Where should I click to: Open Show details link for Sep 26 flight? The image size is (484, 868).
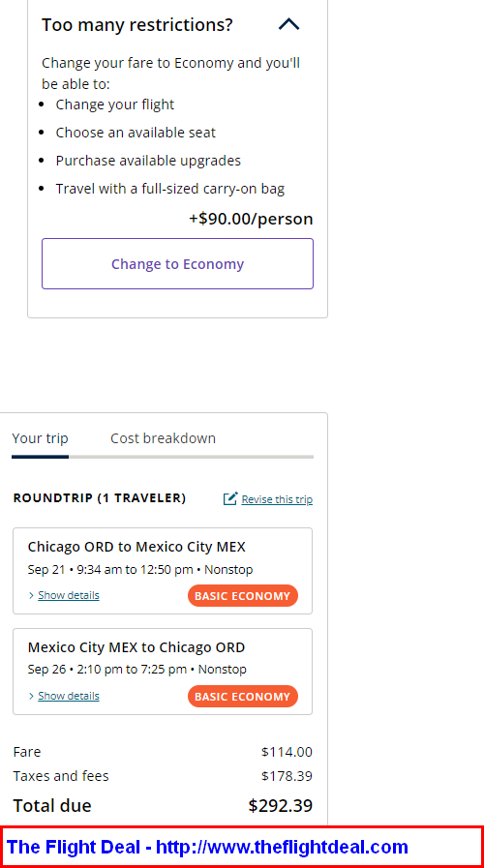(x=69, y=696)
